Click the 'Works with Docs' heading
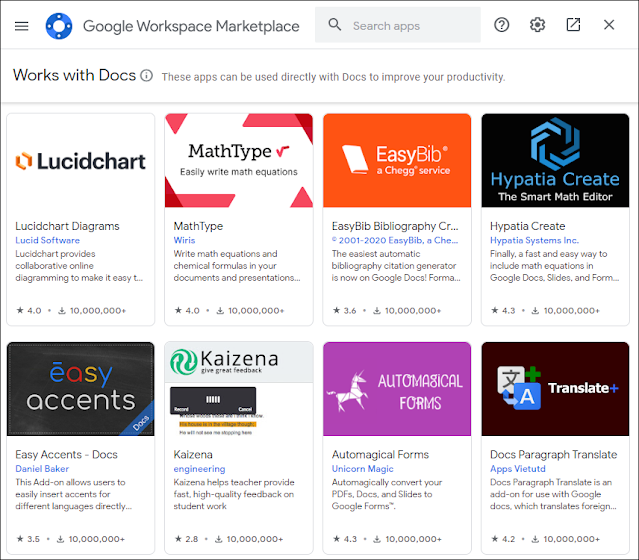Image resolution: width=639 pixels, height=560 pixels. [74, 75]
